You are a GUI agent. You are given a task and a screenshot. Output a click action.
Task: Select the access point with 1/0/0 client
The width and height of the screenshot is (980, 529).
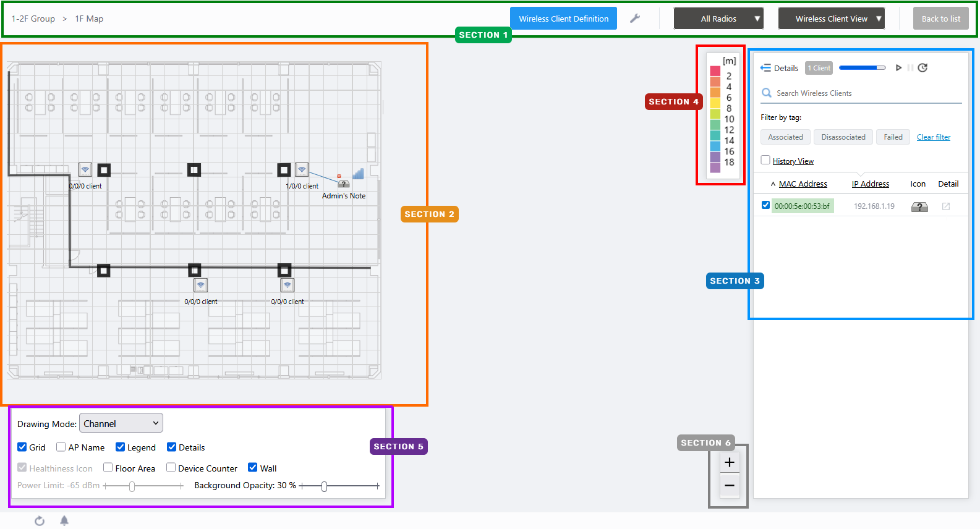tap(302, 169)
